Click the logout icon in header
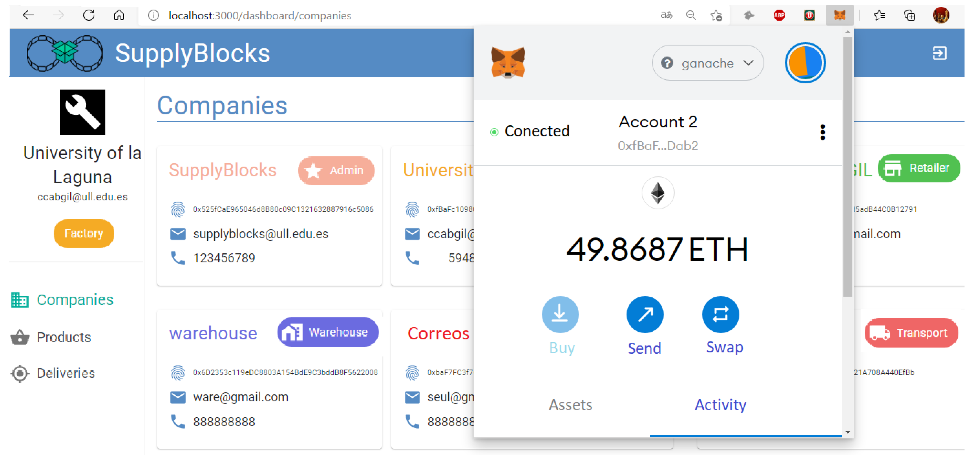Image resolution: width=980 pixels, height=460 pixels. click(x=939, y=53)
